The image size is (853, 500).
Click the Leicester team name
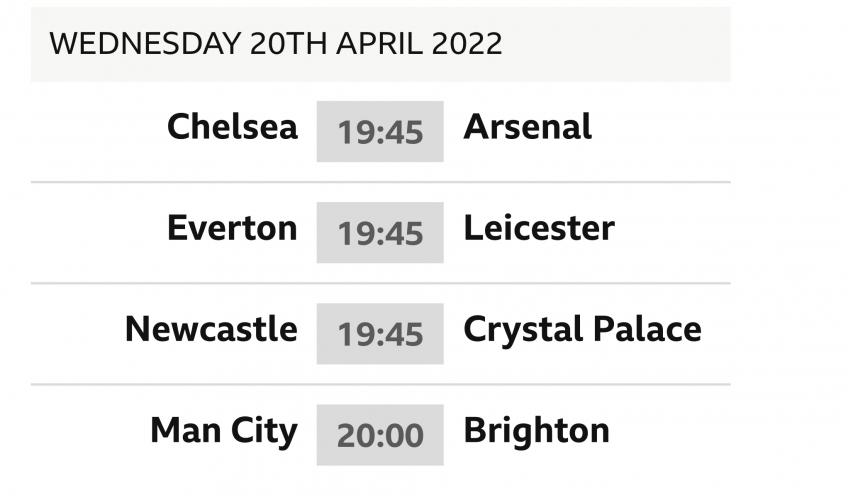click(539, 228)
